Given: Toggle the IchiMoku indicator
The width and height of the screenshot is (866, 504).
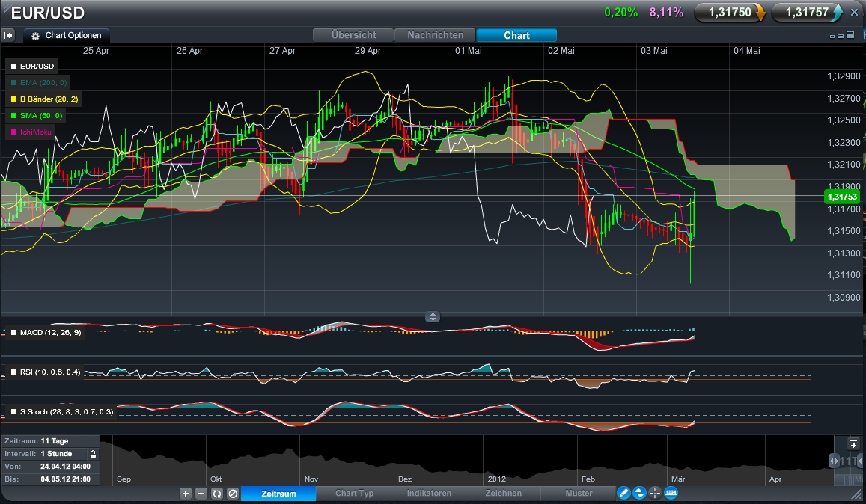Looking at the screenshot, I should [31, 132].
